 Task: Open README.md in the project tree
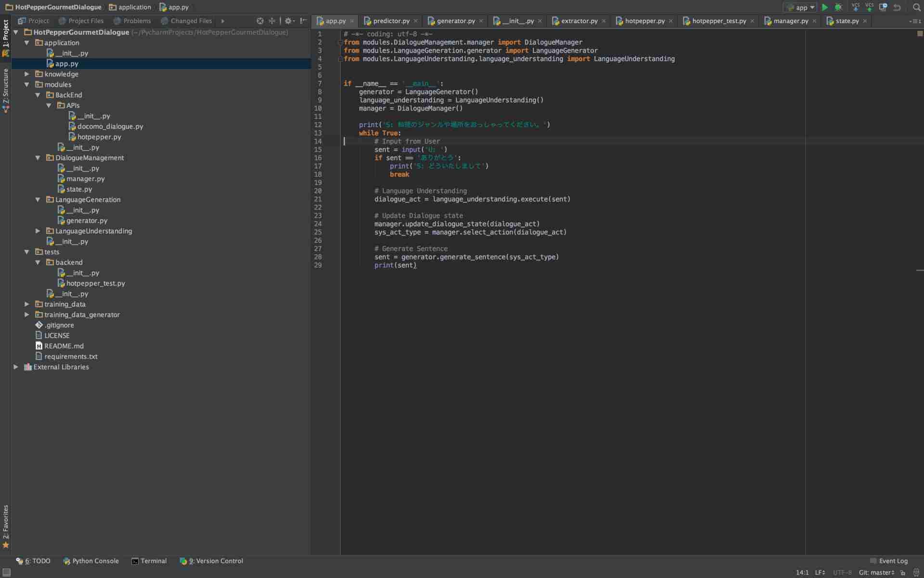(64, 346)
